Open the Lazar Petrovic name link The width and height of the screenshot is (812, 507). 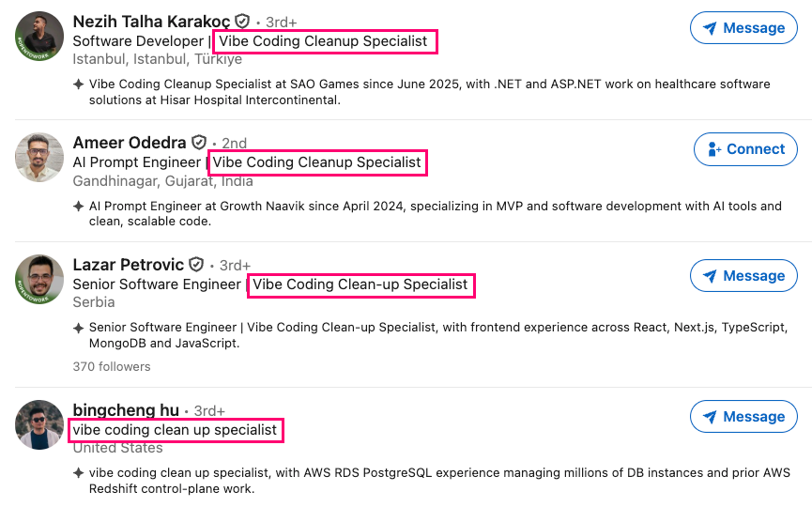(x=129, y=265)
